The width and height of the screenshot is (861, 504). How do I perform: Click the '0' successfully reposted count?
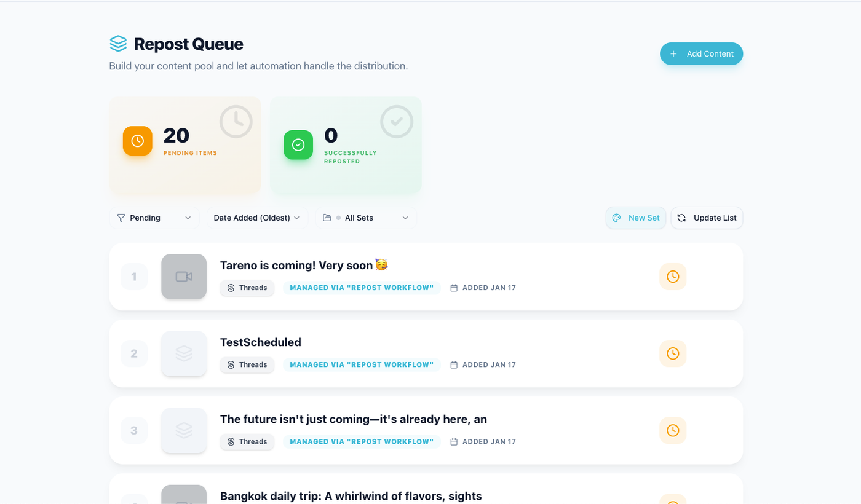coord(331,135)
